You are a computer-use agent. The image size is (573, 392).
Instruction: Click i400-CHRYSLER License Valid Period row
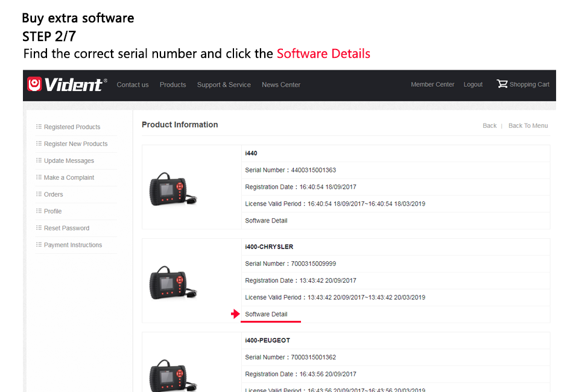pyautogui.click(x=396, y=297)
